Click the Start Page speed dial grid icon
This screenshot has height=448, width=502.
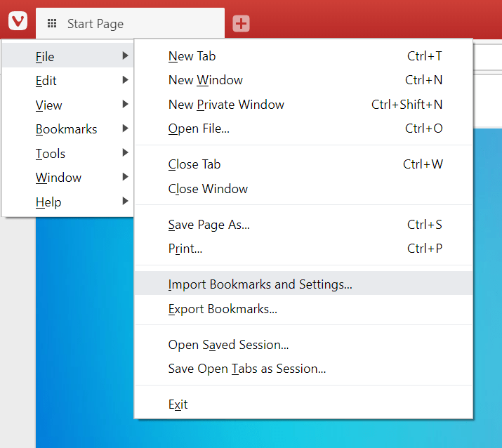point(52,23)
